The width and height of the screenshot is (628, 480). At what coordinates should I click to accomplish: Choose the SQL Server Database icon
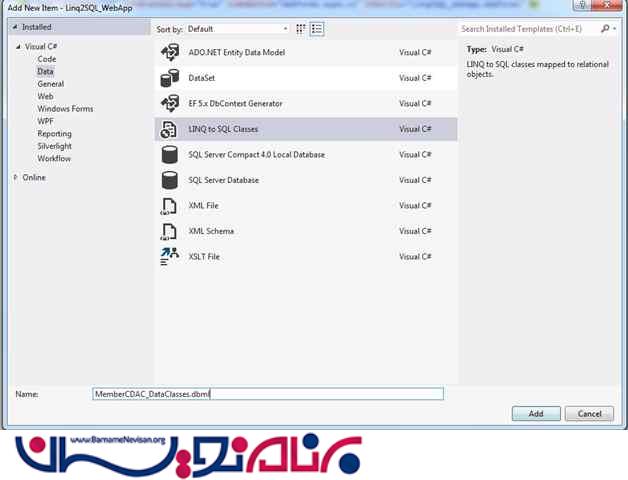coord(169,180)
